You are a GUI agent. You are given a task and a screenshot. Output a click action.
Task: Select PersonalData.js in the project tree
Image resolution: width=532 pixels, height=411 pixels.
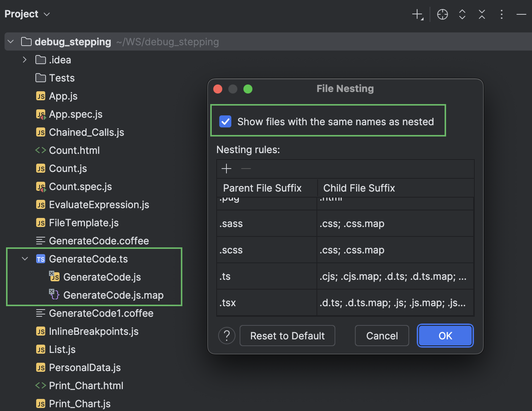coord(85,368)
